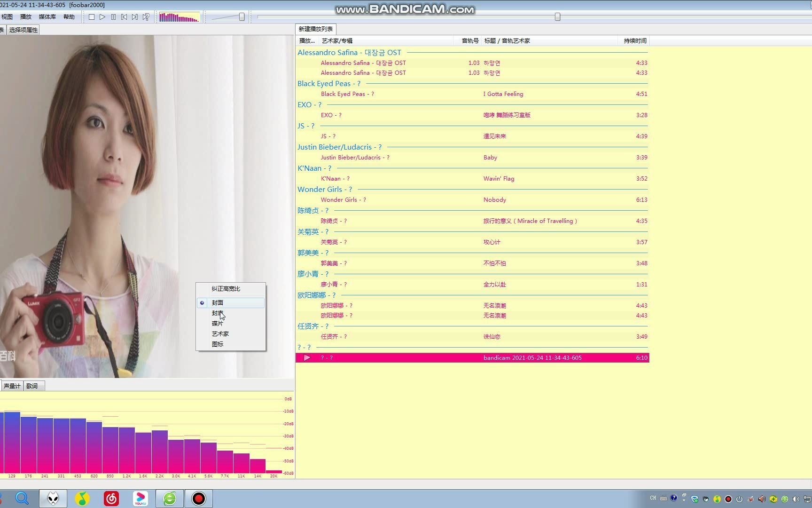Click the random playback icon
This screenshot has height=508, width=812.
click(146, 17)
